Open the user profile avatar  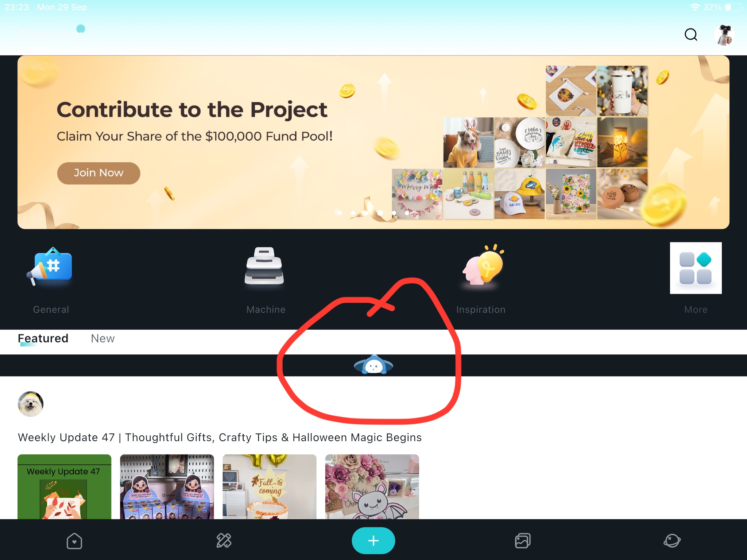coord(724,35)
